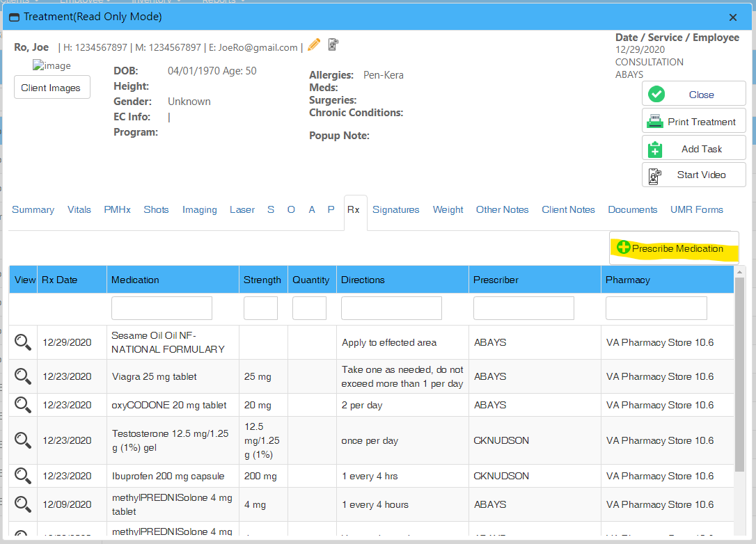
Task: Open the UMR Forms tab
Action: coord(697,209)
